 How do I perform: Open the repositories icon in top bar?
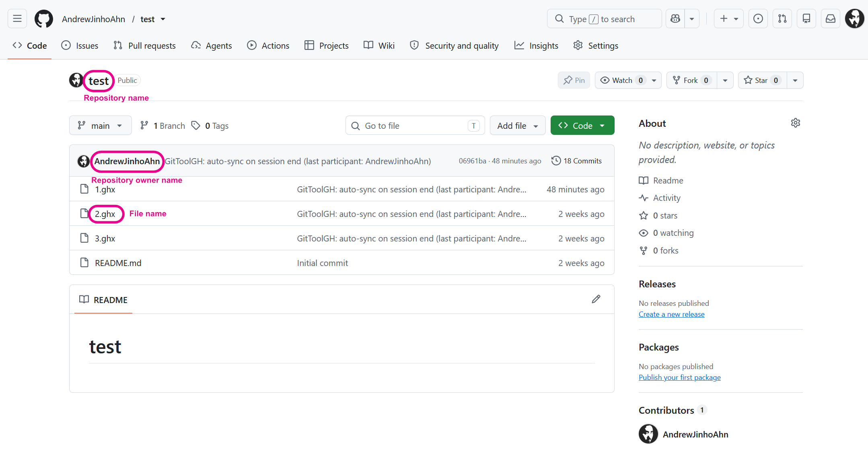click(806, 19)
